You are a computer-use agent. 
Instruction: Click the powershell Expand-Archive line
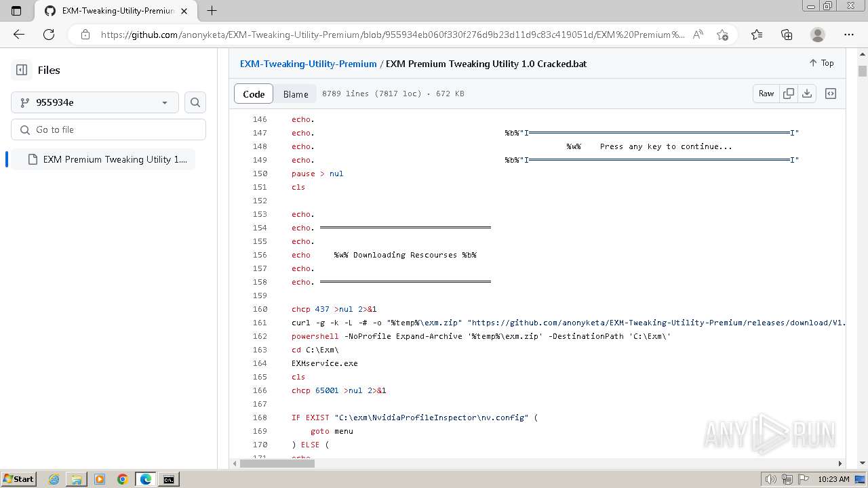click(x=481, y=336)
